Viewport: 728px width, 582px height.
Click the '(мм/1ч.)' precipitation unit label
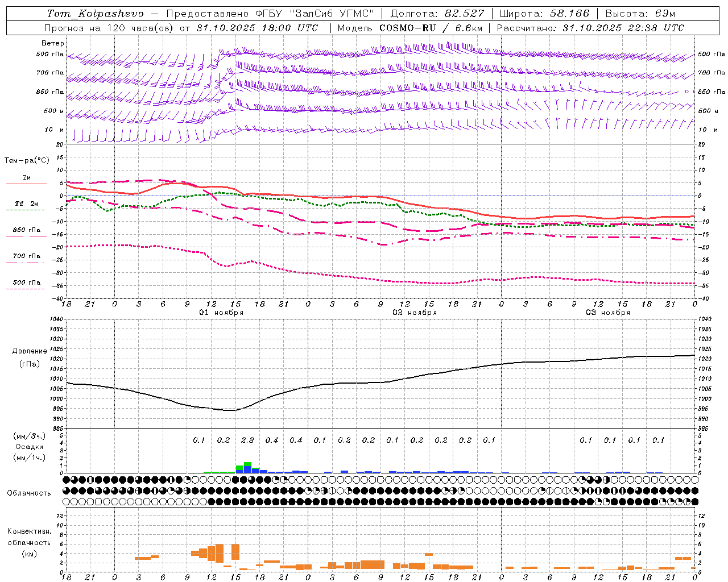(30, 458)
